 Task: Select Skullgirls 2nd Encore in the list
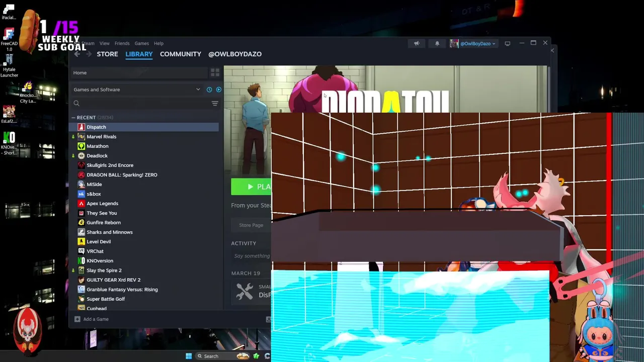pos(144,165)
